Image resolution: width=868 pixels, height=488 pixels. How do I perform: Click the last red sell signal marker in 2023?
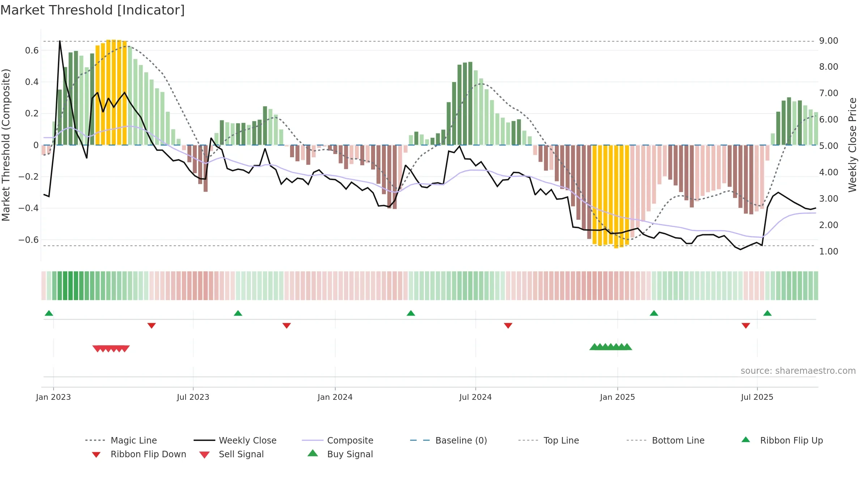[x=125, y=348]
